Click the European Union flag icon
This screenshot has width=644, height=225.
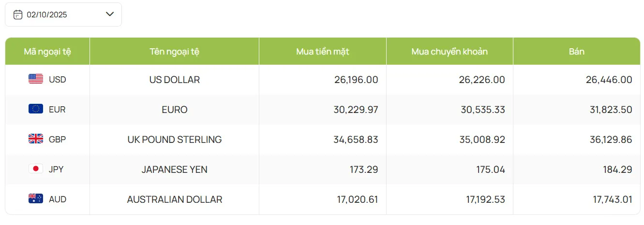tap(36, 109)
